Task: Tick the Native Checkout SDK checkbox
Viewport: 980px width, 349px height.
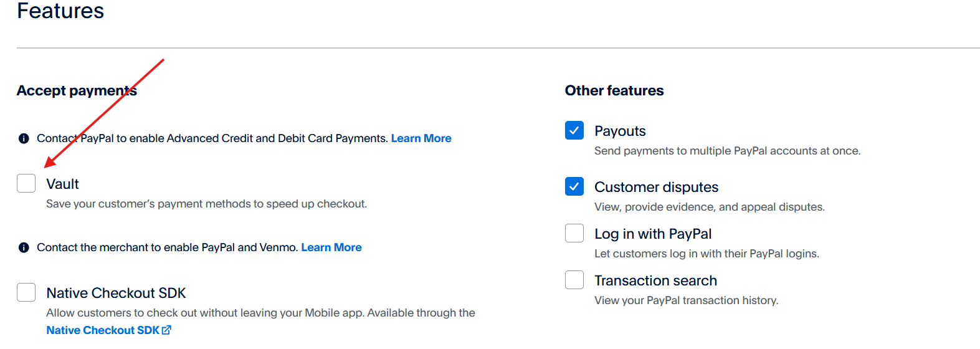Action: [x=26, y=292]
